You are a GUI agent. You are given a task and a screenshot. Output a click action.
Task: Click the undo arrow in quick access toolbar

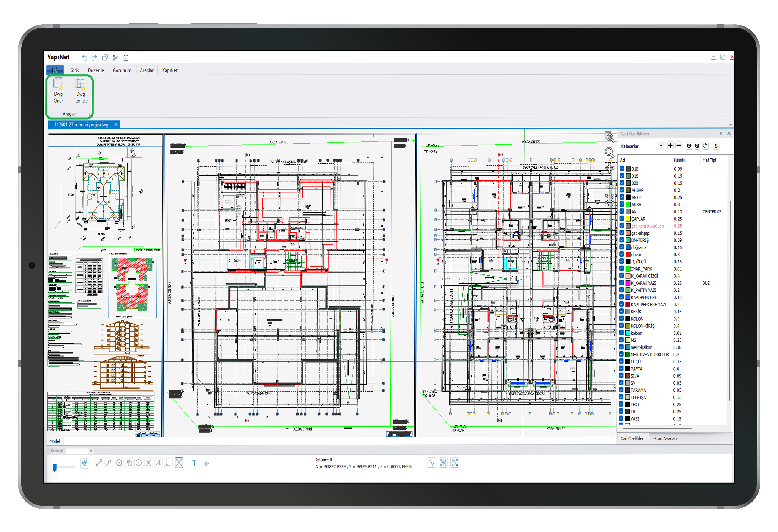coord(84,58)
